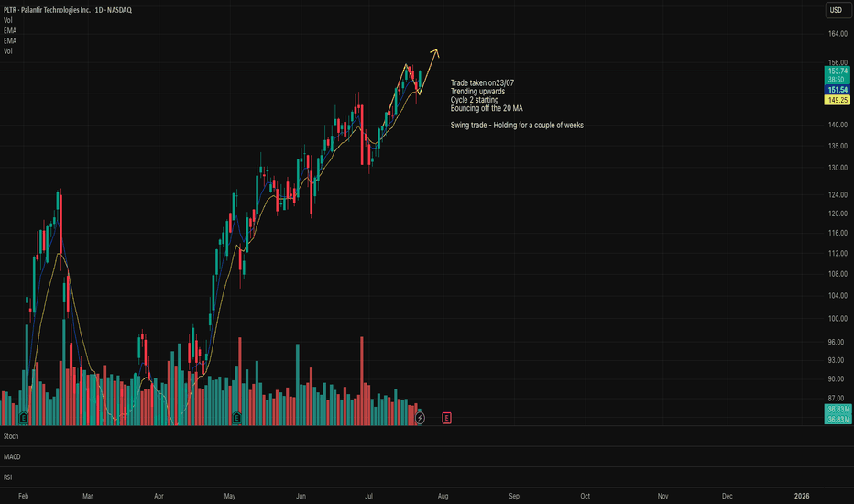This screenshot has width=854, height=504.
Task: Open the May earnings E marker
Action: [x=236, y=418]
